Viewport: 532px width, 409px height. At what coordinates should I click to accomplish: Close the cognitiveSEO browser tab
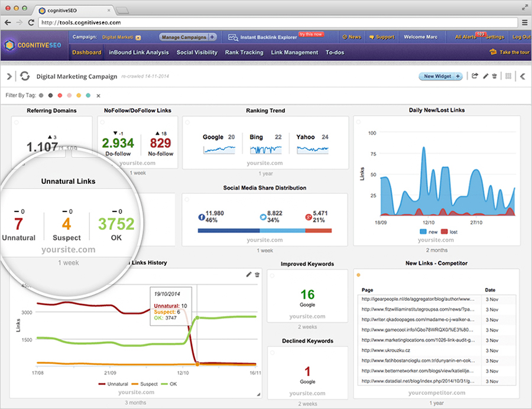click(109, 11)
